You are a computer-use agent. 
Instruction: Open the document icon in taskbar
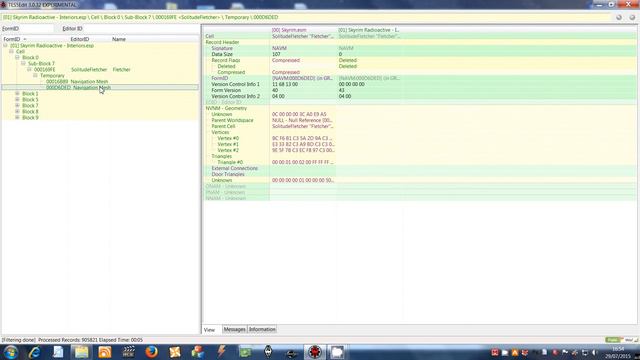pyautogui.click(x=58, y=352)
